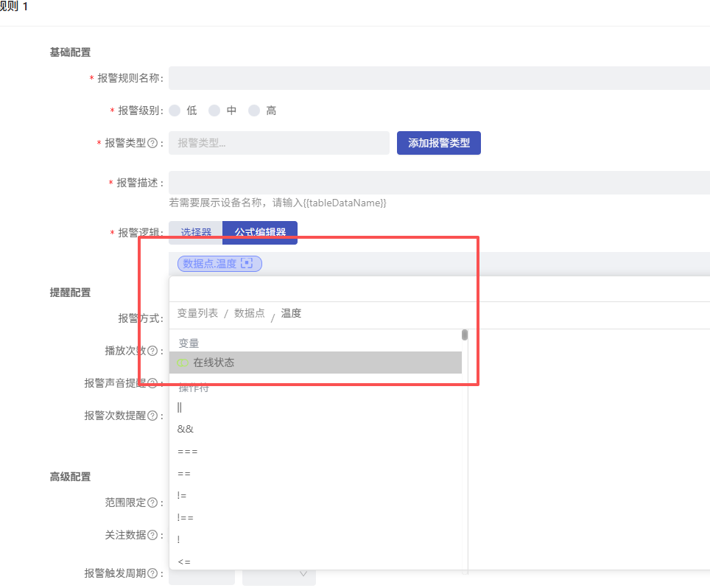
Task: Click the 报警规则名称 input field
Action: click(x=439, y=78)
